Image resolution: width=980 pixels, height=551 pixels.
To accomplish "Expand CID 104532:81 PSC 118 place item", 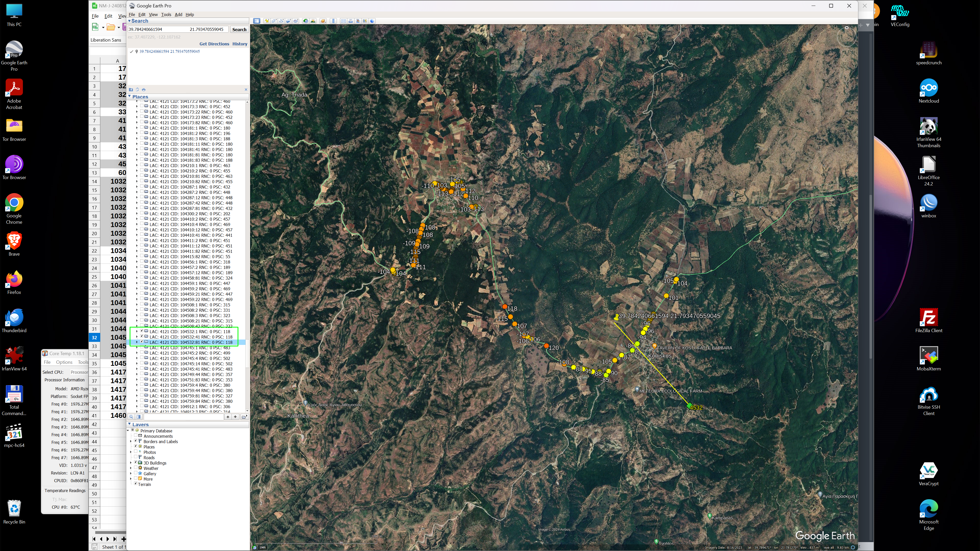I will pos(137,342).
